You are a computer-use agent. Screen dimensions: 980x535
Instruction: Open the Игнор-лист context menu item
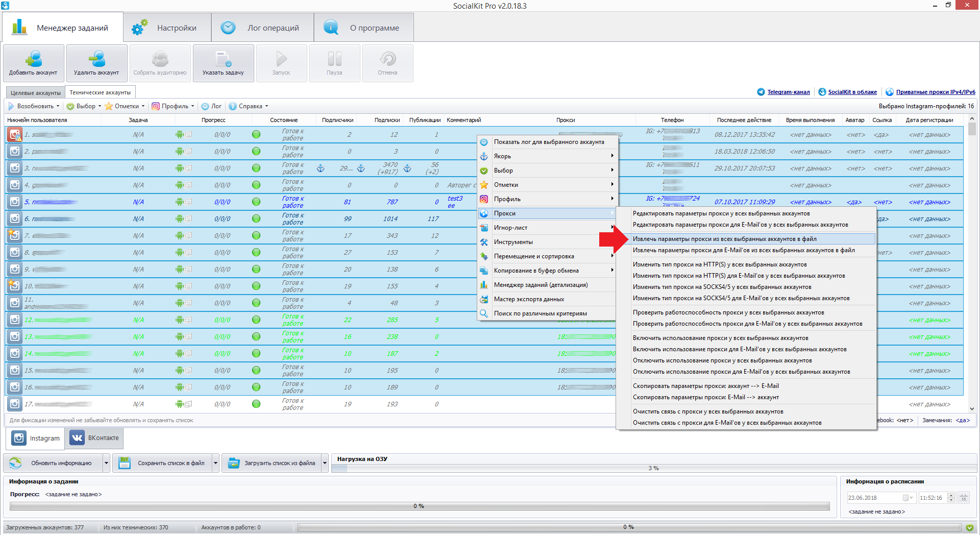pos(547,228)
